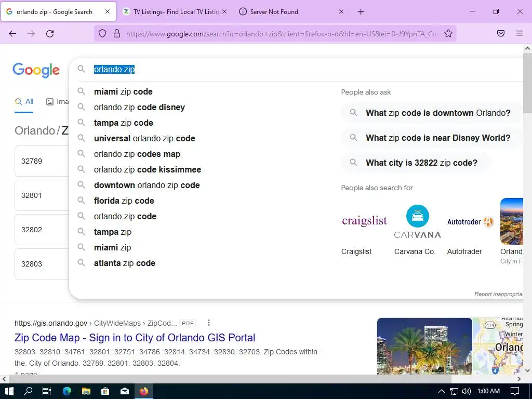The height and width of the screenshot is (399, 532).
Task: Select the All search results tab
Action: pos(24,102)
